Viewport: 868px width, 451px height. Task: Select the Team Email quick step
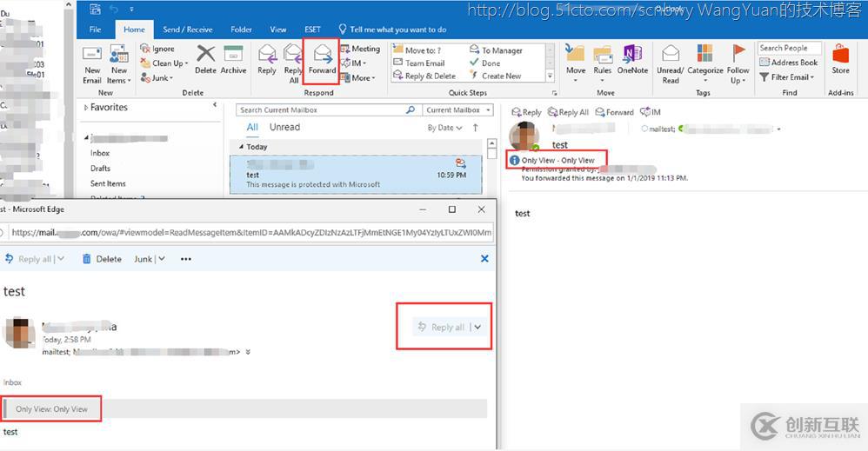[x=419, y=63]
